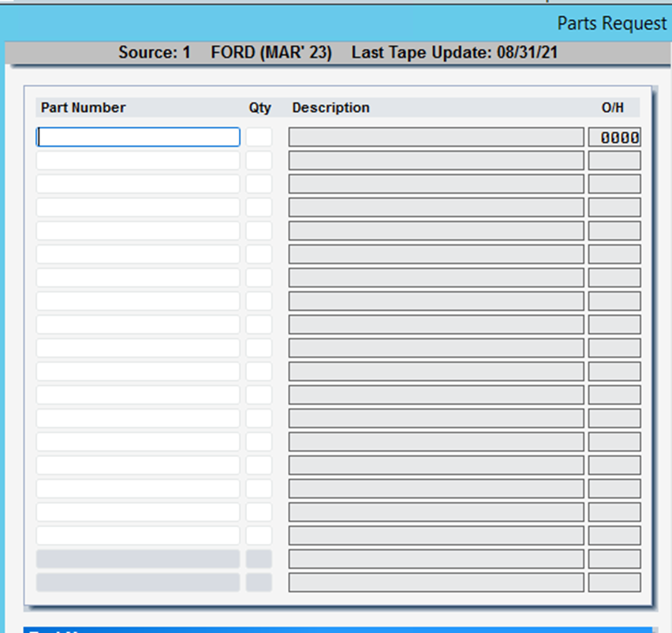Click the Description column header
The image size is (672, 633).
coord(330,107)
